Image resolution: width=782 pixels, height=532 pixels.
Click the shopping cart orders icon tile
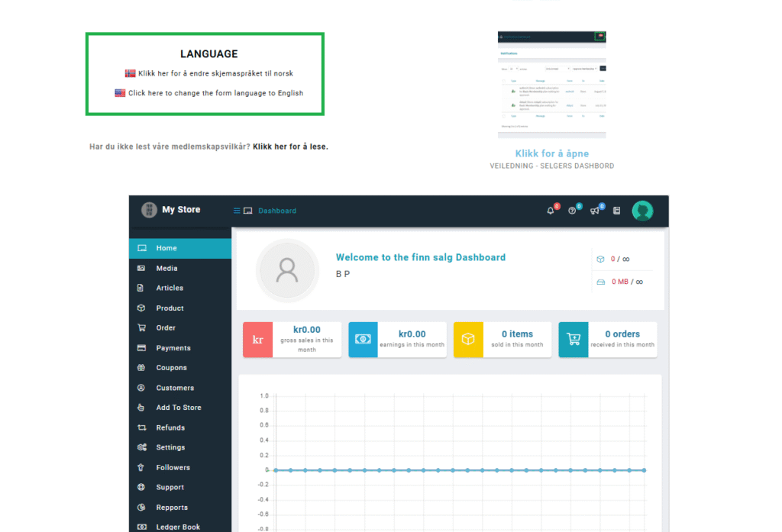[x=573, y=340]
